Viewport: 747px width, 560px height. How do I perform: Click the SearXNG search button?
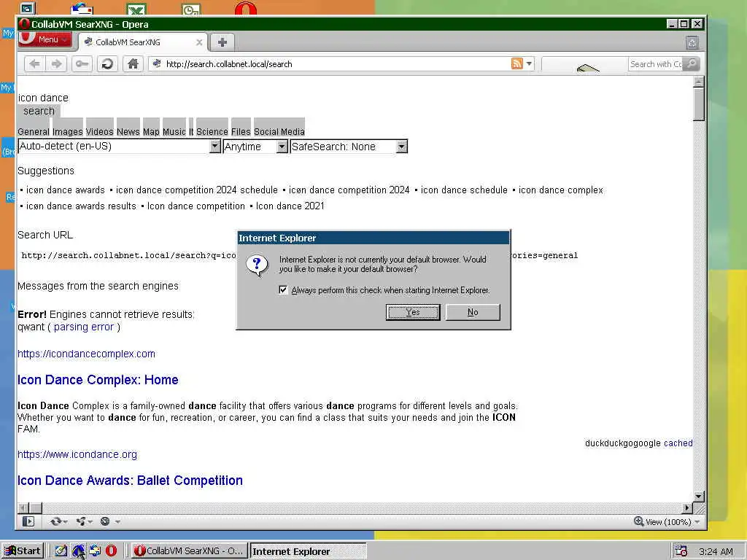pyautogui.click(x=39, y=111)
